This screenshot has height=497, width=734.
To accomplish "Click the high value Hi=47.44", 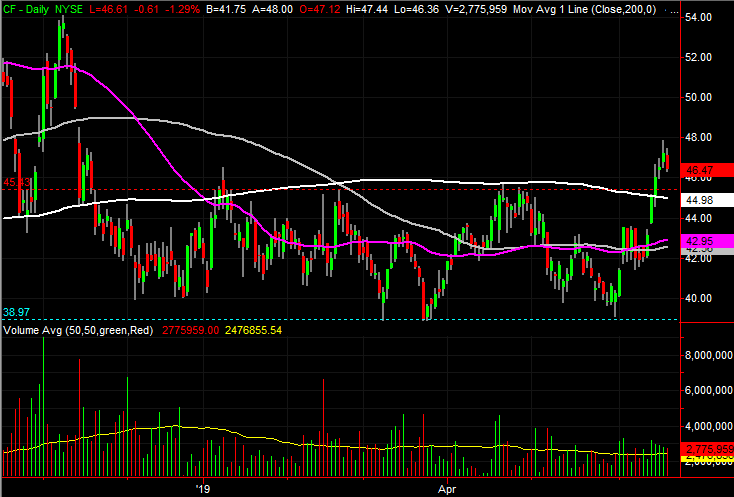I will tap(367, 9).
